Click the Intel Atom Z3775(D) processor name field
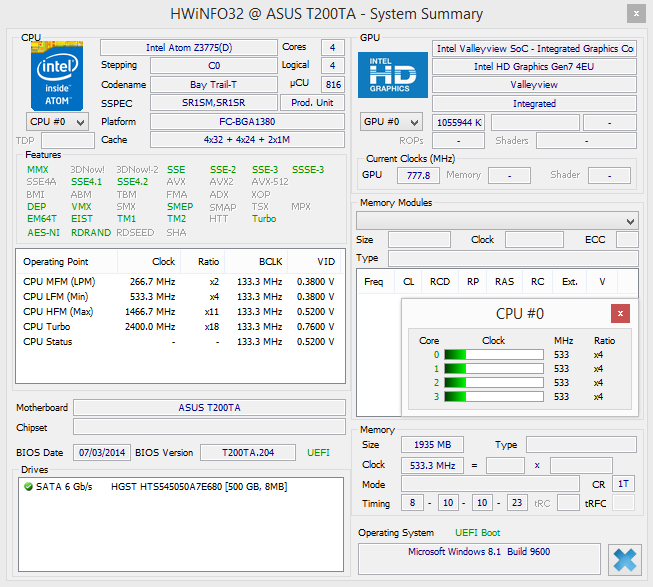This screenshot has width=653, height=587. pyautogui.click(x=189, y=47)
